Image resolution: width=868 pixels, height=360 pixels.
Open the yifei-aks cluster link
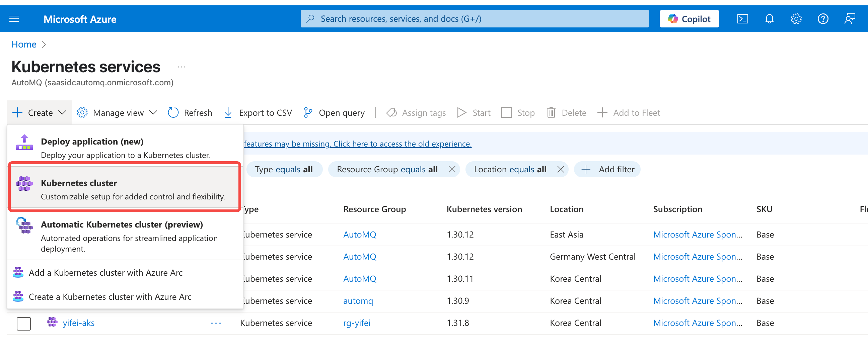tap(78, 323)
